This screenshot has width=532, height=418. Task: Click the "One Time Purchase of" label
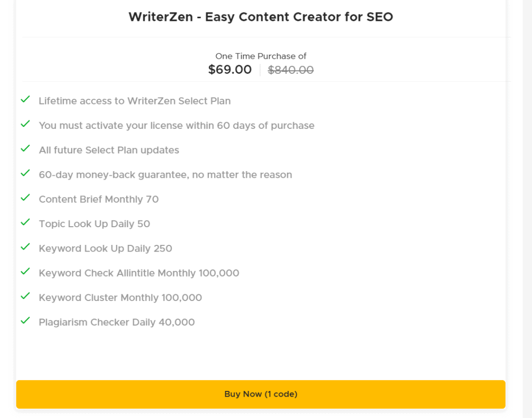(261, 56)
